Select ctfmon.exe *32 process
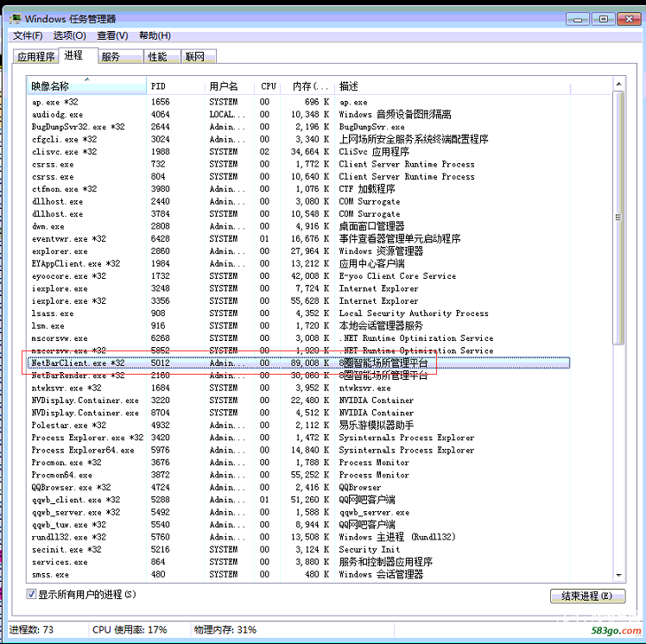Screen dimensions: 646x644 click(x=299, y=188)
